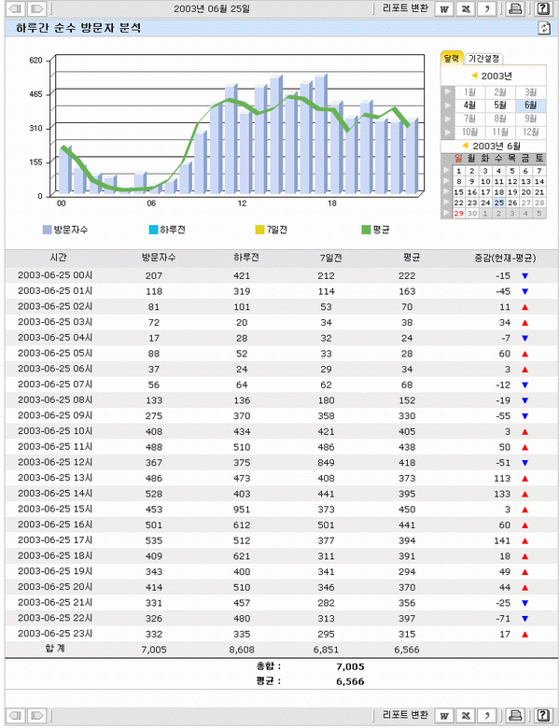Export report to Word from header toolbar
The image size is (560, 728).
(x=444, y=8)
